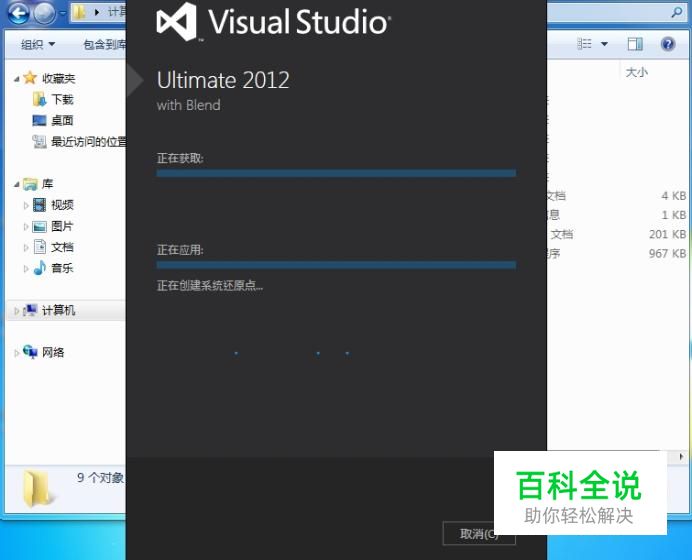Screen dimensions: 692x560
Task: Select the file row sized 4 KB
Action: 617,195
